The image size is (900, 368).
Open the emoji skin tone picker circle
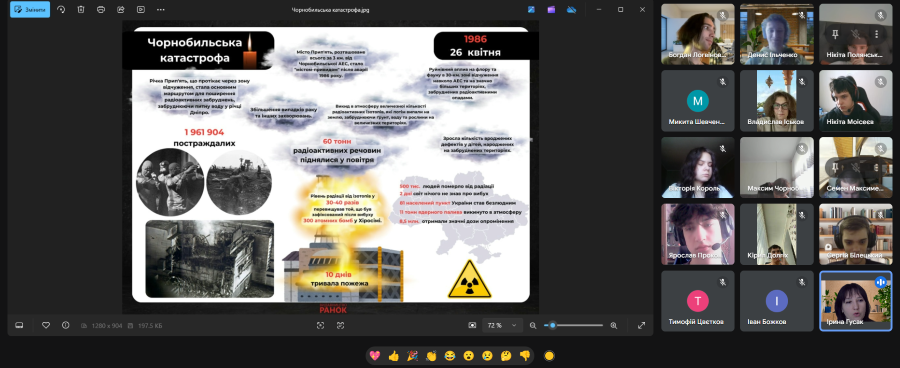click(x=549, y=356)
